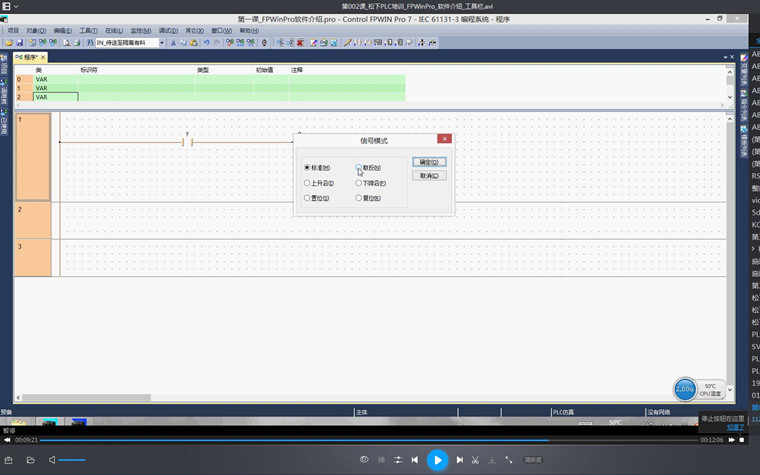Viewport: 760px width, 475px height.
Task: Close the 信号模式 dialog with red X
Action: [444, 139]
